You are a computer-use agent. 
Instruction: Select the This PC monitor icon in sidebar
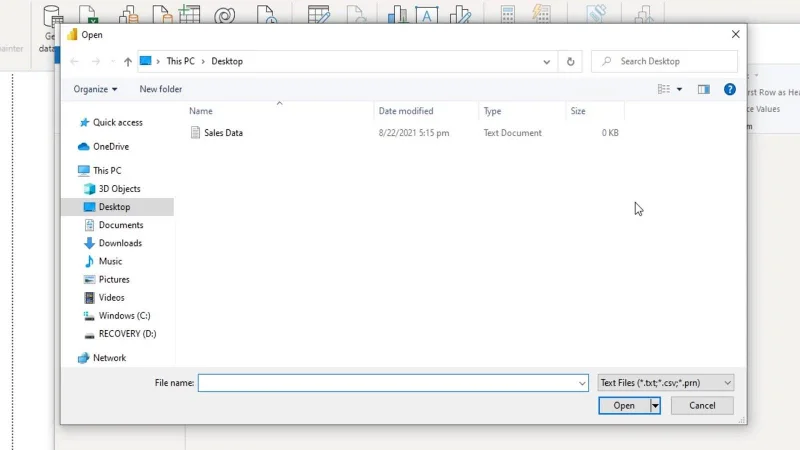(84, 170)
